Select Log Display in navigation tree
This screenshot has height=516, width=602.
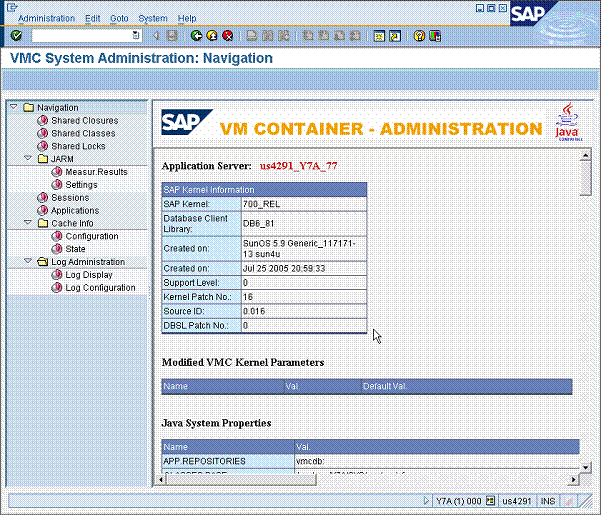pyautogui.click(x=88, y=275)
